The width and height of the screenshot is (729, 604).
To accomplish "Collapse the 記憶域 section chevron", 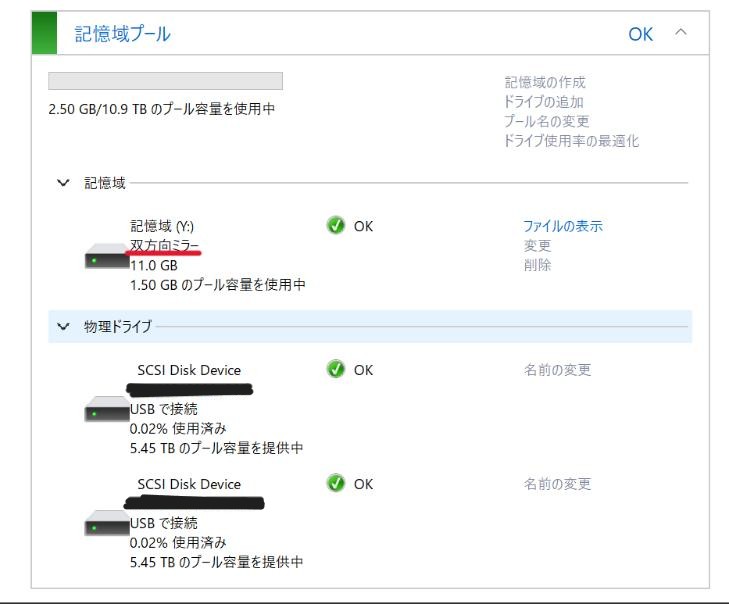I will click(63, 183).
